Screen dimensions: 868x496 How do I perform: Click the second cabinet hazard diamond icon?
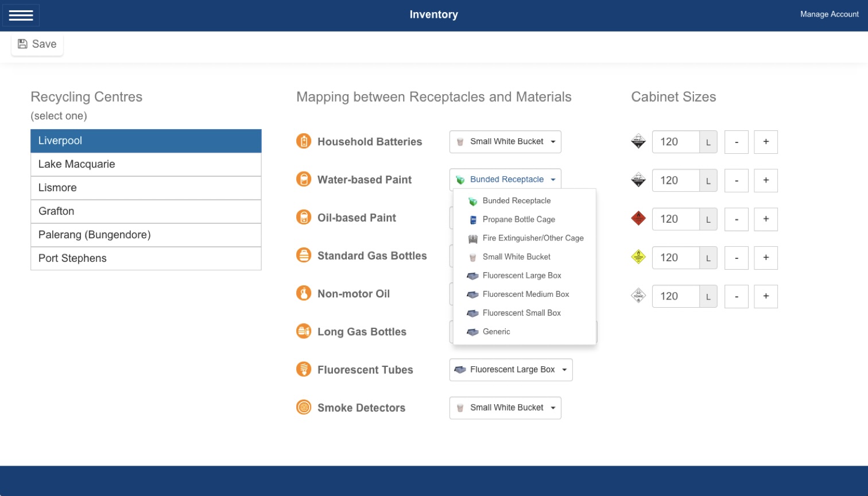pyautogui.click(x=638, y=180)
